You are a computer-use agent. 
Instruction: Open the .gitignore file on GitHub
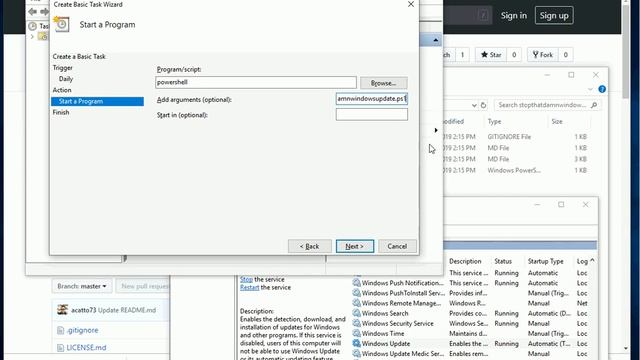pos(82,330)
